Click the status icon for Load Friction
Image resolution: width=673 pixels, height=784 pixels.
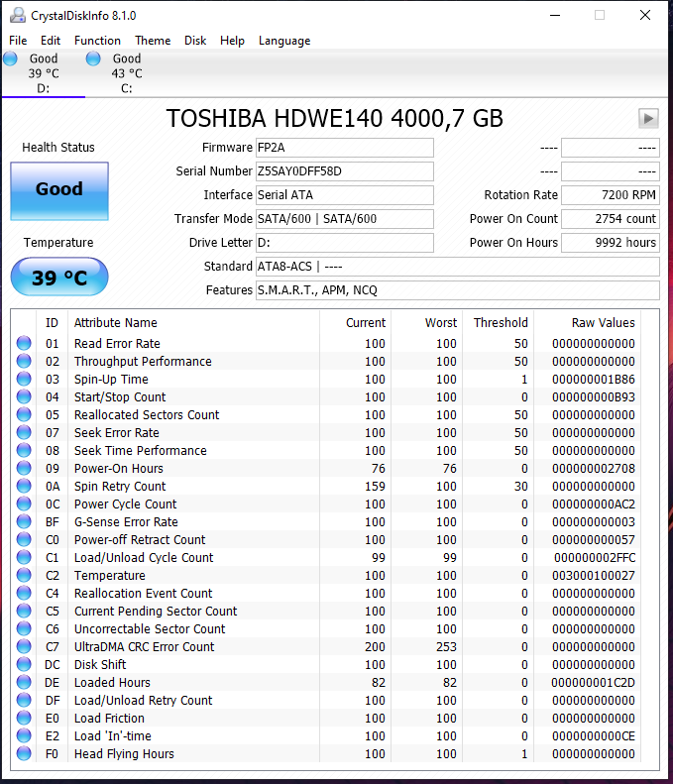(x=24, y=718)
